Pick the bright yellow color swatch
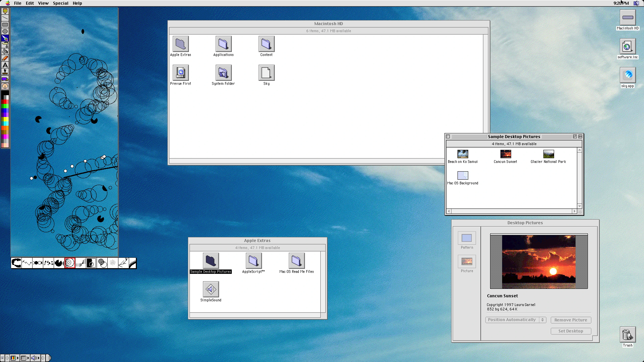This screenshot has height=362, width=644. [x=5, y=119]
